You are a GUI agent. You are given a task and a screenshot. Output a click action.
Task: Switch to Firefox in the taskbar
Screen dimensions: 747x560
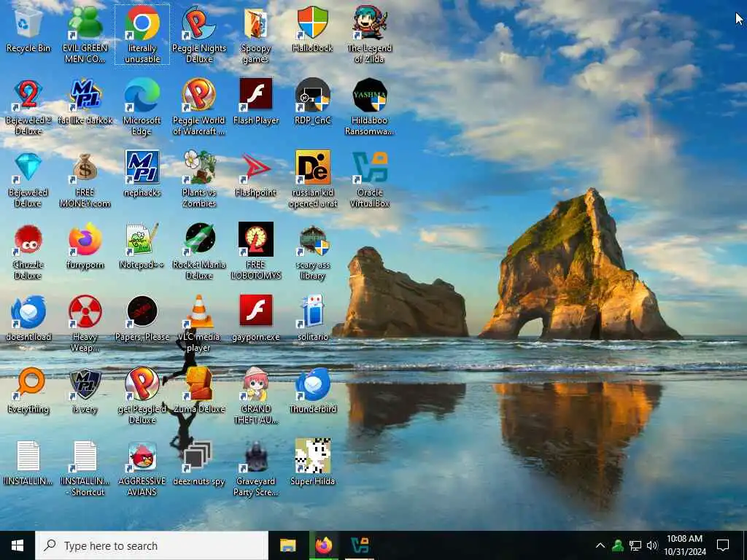click(323, 545)
